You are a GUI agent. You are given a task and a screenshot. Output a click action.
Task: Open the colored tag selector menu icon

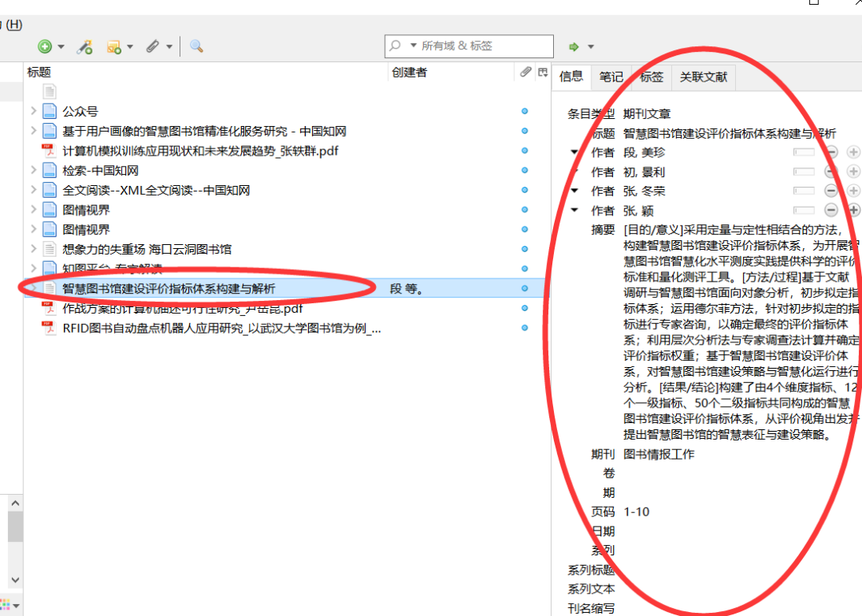pos(11,605)
